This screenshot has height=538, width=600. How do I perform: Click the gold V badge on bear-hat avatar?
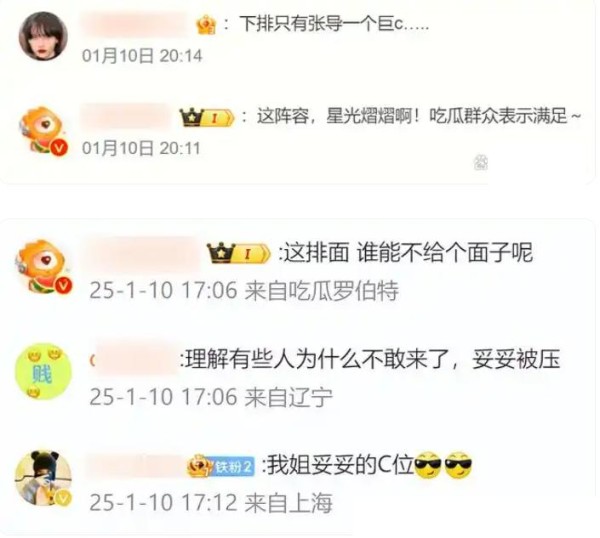(63, 497)
